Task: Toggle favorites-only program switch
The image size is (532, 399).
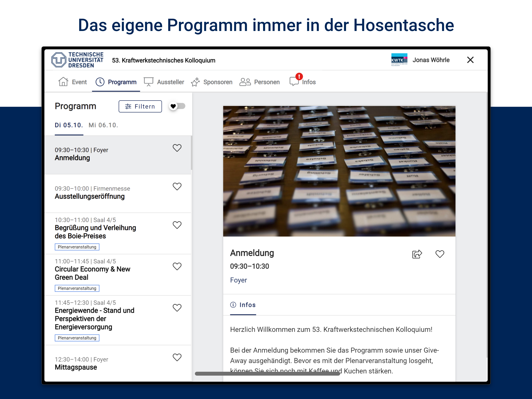Action: [177, 106]
